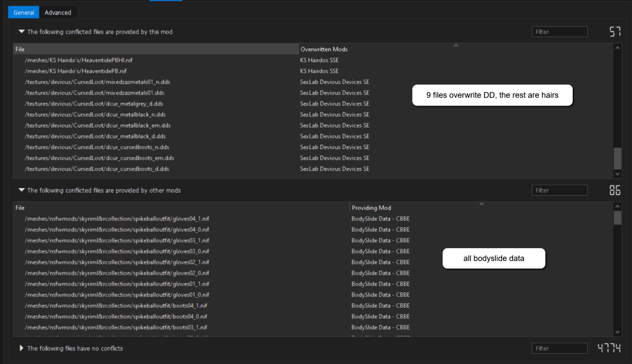
Task: Select mixedzazmetals01.dds file row
Action: (313, 93)
